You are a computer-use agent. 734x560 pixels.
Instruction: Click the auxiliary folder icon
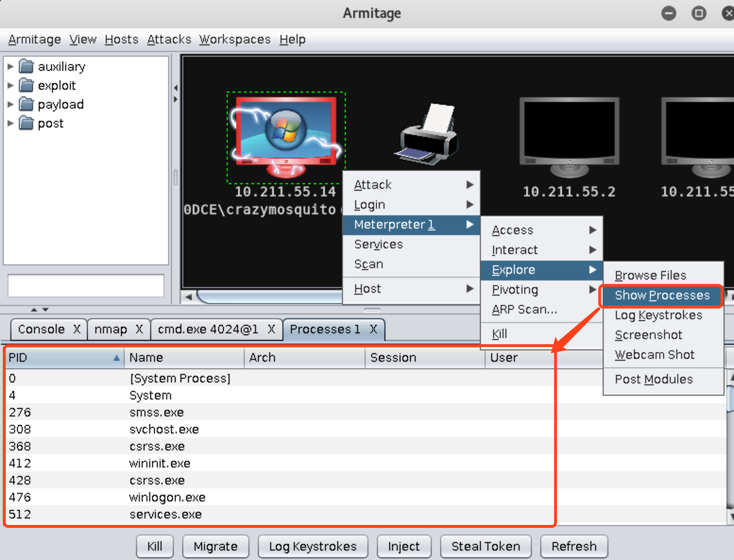tap(26, 66)
